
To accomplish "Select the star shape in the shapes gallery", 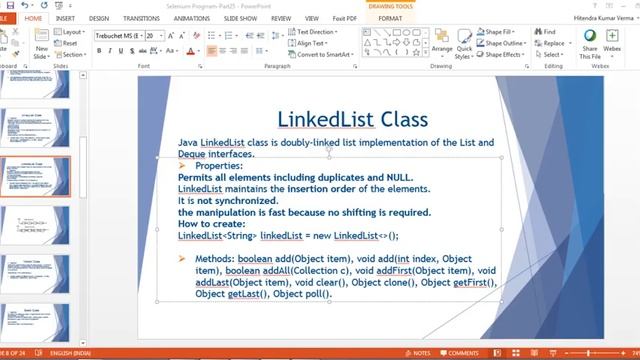I will point(416,52).
